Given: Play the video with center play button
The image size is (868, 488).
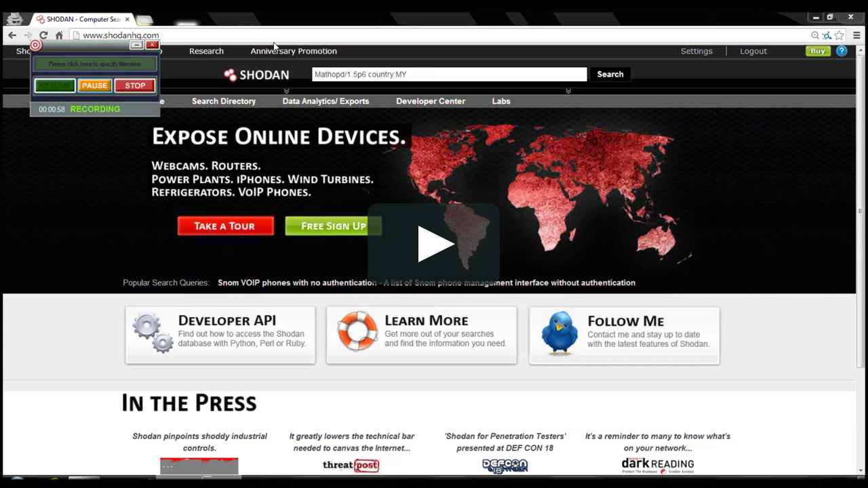Looking at the screenshot, I should point(434,244).
